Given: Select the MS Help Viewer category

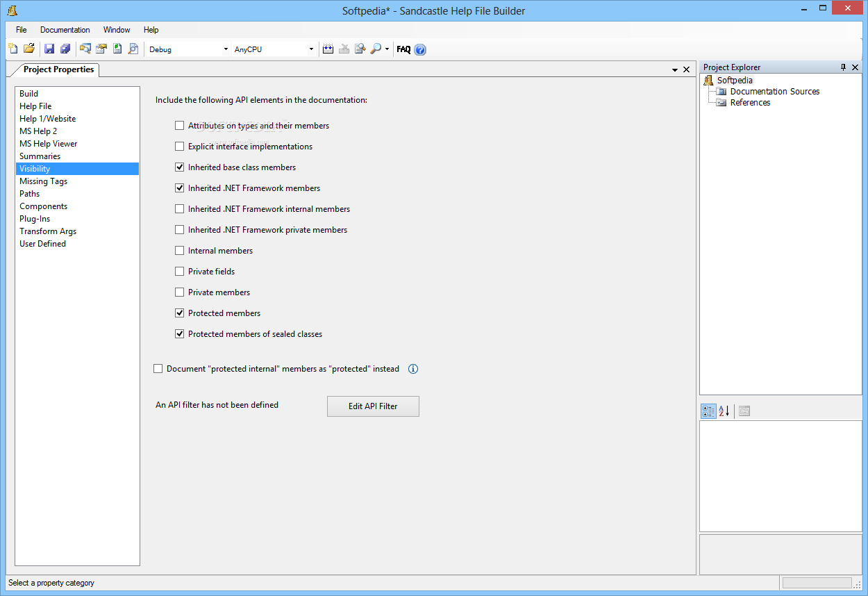Looking at the screenshot, I should click(x=77, y=144).
